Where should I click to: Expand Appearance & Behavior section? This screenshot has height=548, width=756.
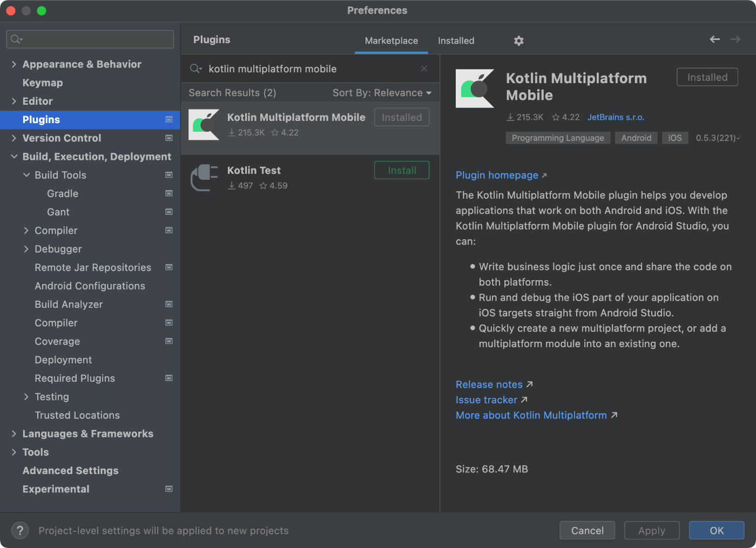point(14,64)
